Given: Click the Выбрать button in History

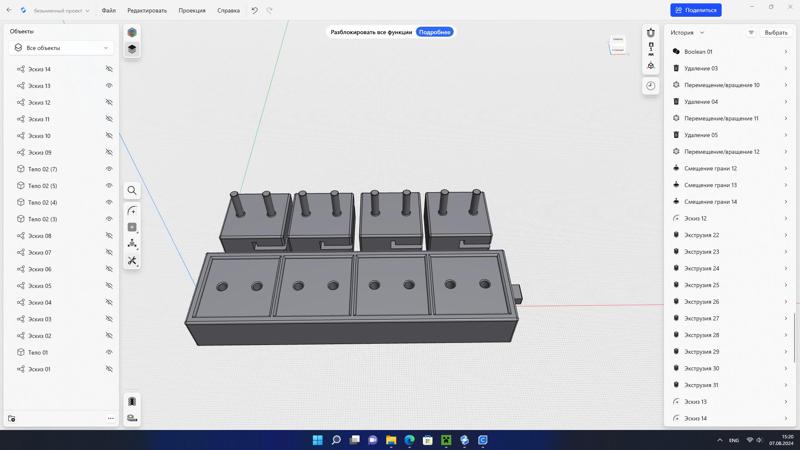Looking at the screenshot, I should tap(776, 33).
